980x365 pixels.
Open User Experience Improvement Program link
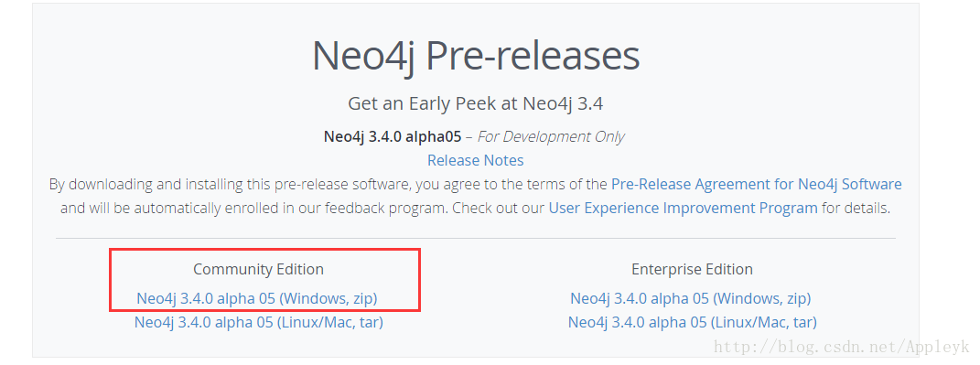click(x=683, y=209)
